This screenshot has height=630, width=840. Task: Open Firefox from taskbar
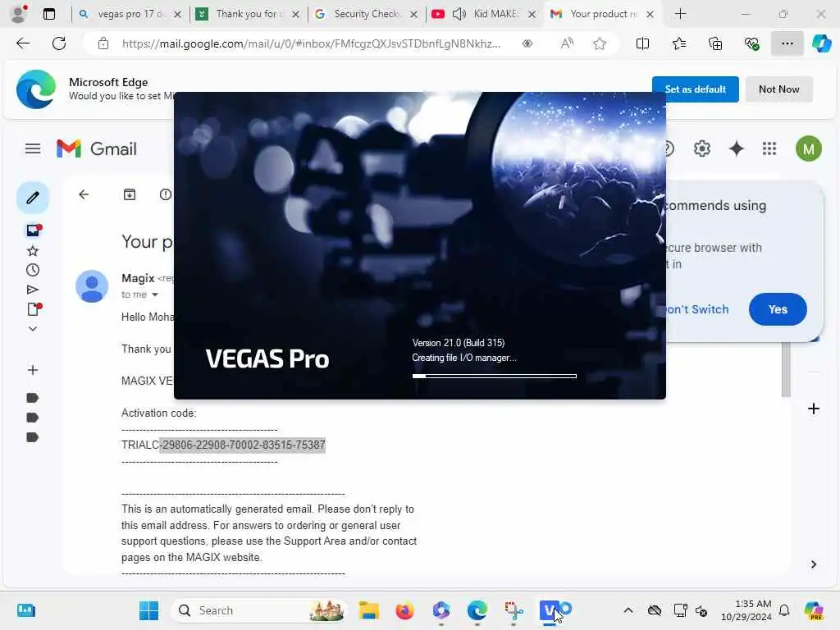tap(404, 610)
